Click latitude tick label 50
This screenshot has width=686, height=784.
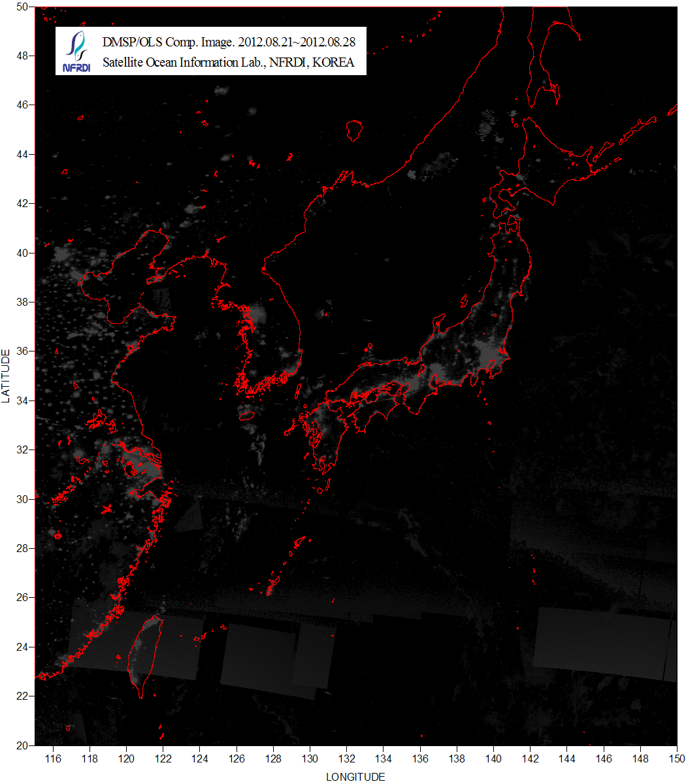22,7
